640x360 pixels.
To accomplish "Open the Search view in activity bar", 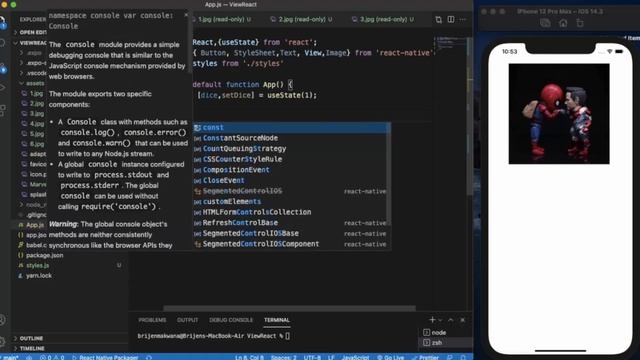I will (x=3, y=43).
